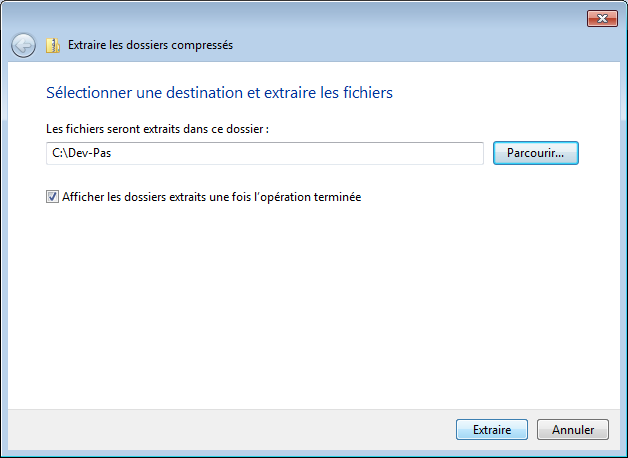Open the folder browser via Parcourir

pyautogui.click(x=536, y=153)
